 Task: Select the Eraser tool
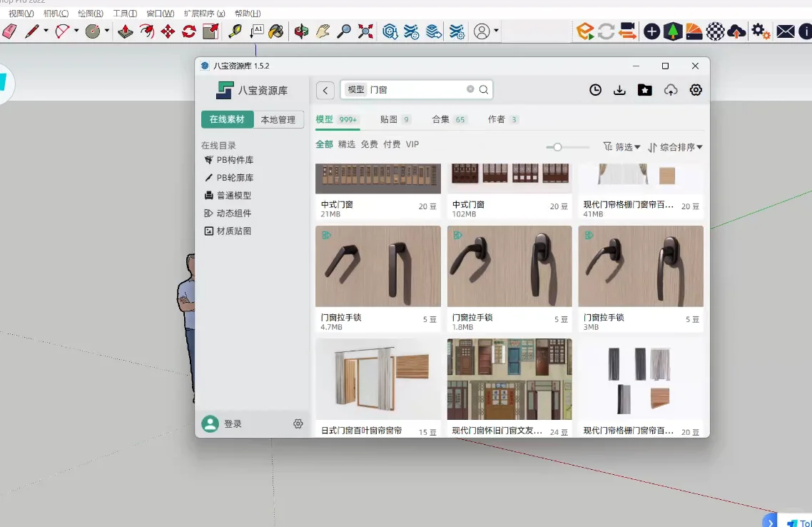point(9,31)
